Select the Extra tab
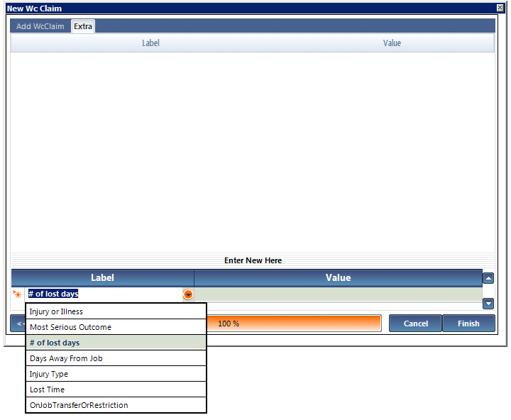This screenshot has height=420, width=511. point(83,26)
